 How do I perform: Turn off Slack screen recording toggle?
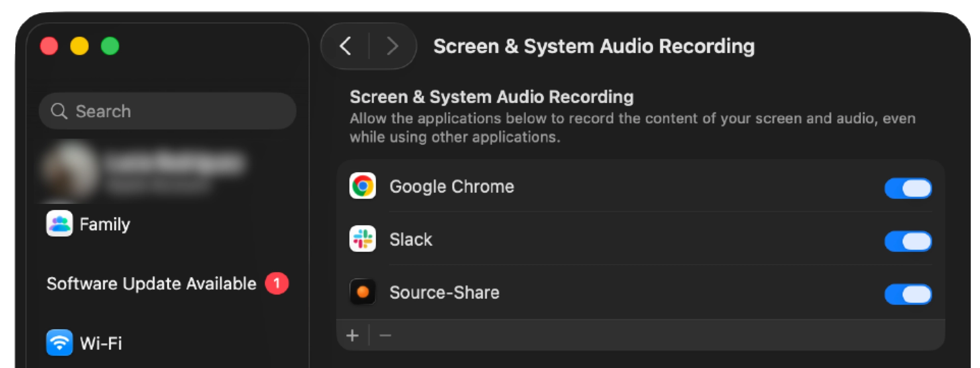(908, 241)
